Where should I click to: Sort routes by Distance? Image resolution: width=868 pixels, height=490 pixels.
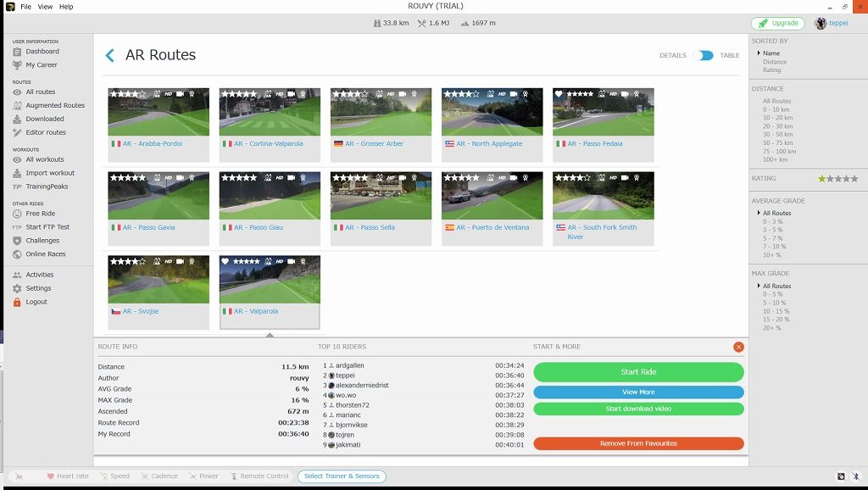point(775,62)
